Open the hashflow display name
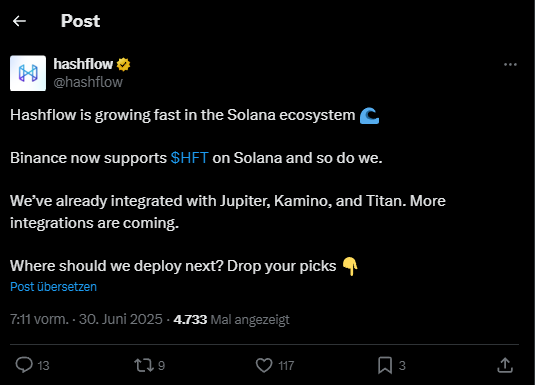 83,64
